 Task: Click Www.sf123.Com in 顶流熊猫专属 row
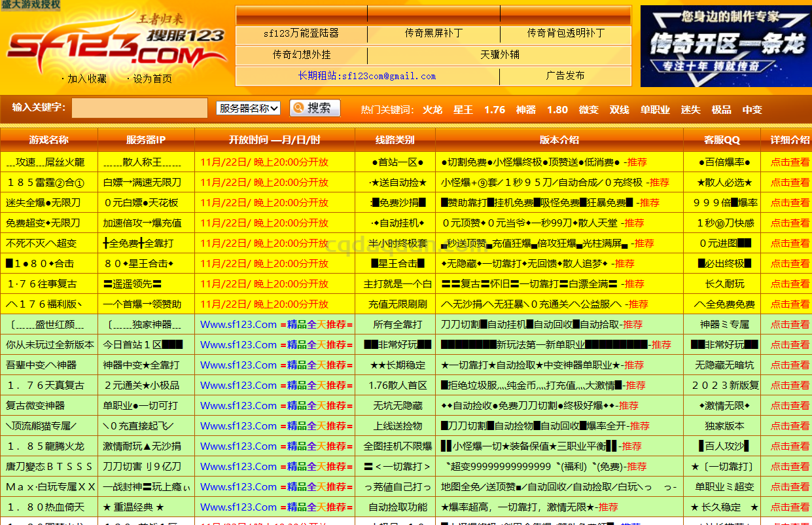(238, 426)
